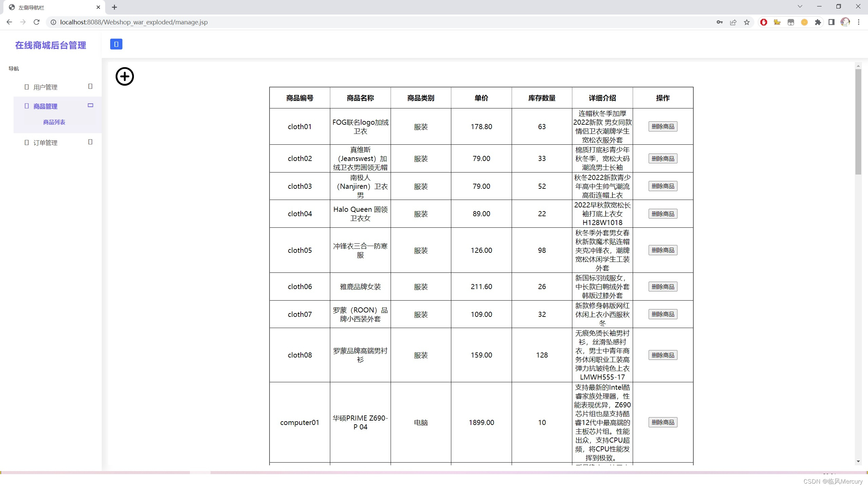Click the 电脑 category cell
Screen dimensions: 868x488
coord(421,423)
